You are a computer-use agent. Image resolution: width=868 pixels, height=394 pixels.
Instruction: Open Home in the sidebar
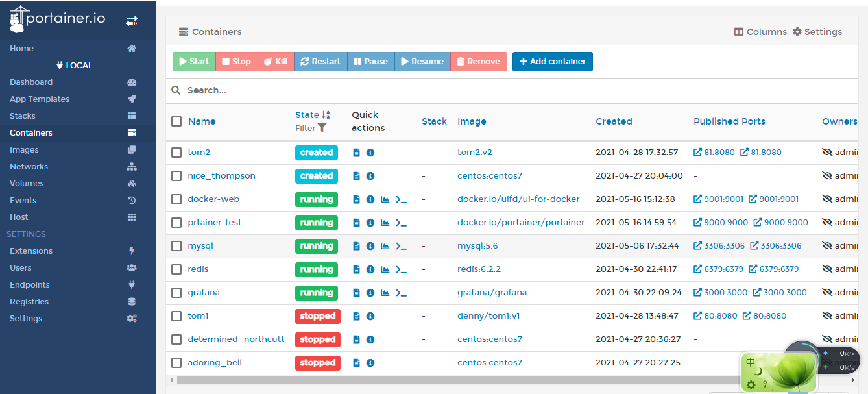point(78,49)
